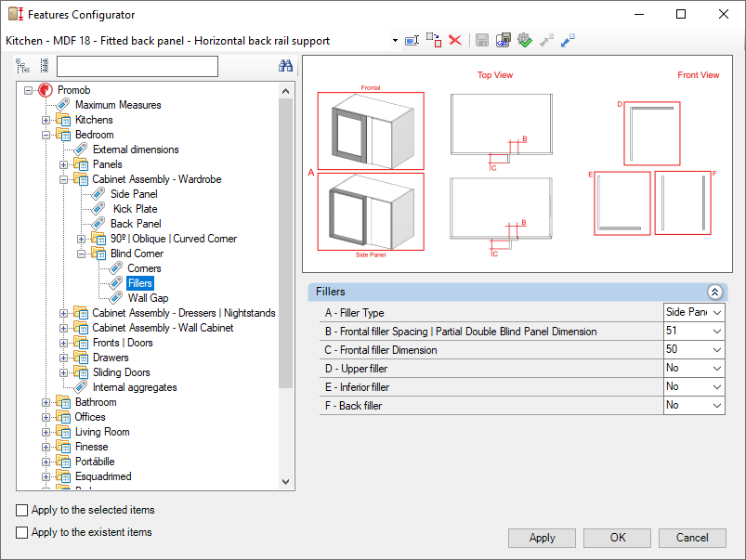Click the red X delete configuration icon
Viewport: 746px width, 560px height.
click(x=455, y=41)
